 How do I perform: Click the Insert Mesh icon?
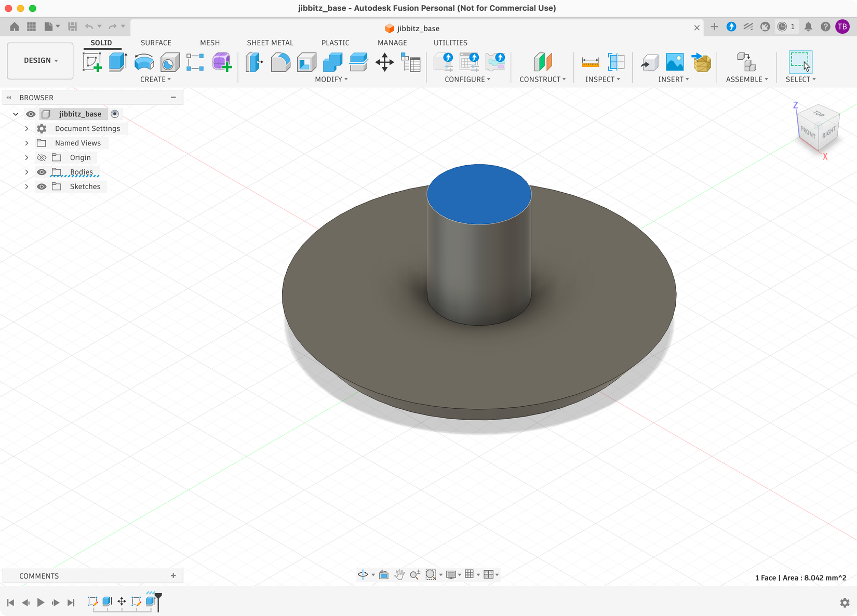(701, 62)
